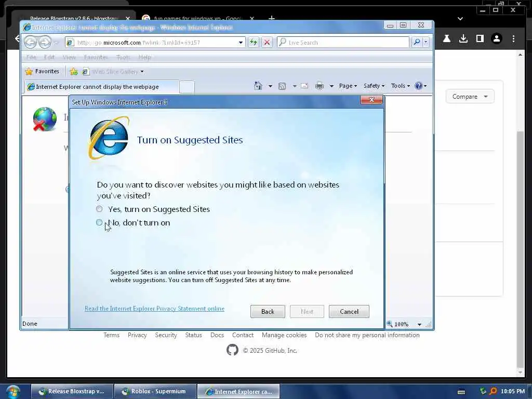
Task: Open the View menu in IE
Action: click(69, 57)
